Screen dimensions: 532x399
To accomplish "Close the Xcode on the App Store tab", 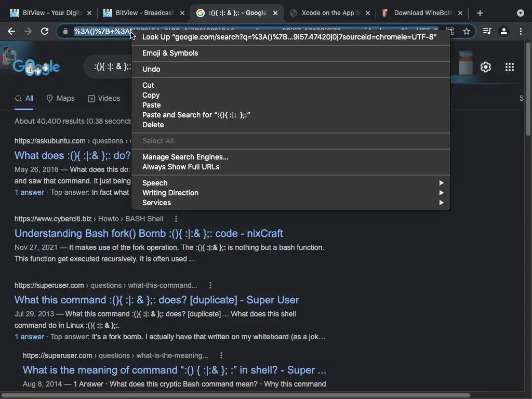I will [368, 13].
